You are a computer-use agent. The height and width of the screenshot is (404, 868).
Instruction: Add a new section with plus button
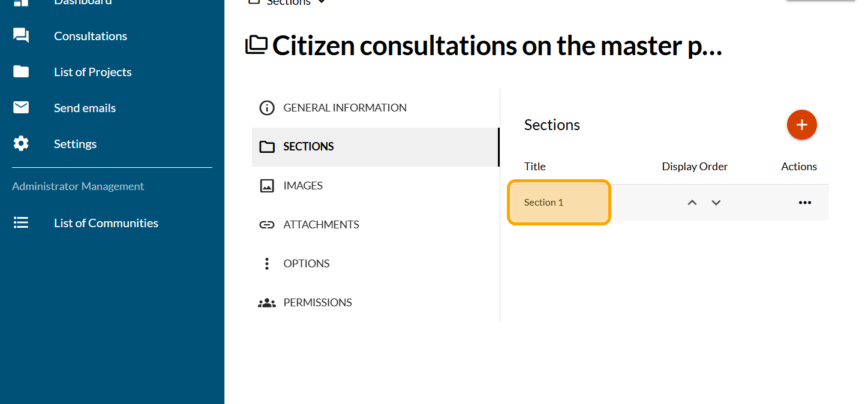pos(801,125)
